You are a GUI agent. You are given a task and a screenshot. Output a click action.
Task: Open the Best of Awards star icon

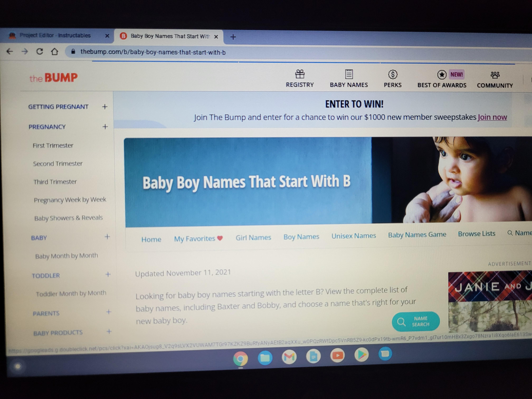(x=442, y=75)
